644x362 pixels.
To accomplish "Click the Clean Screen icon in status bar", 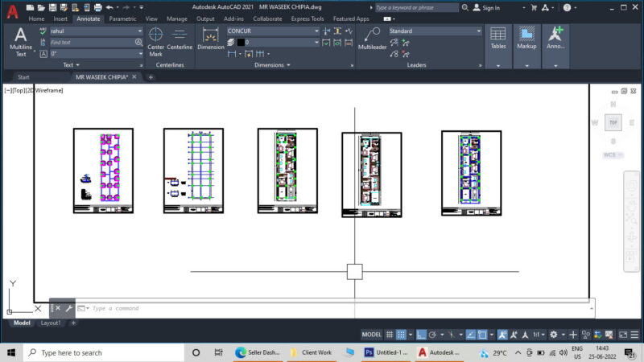I will [x=623, y=335].
